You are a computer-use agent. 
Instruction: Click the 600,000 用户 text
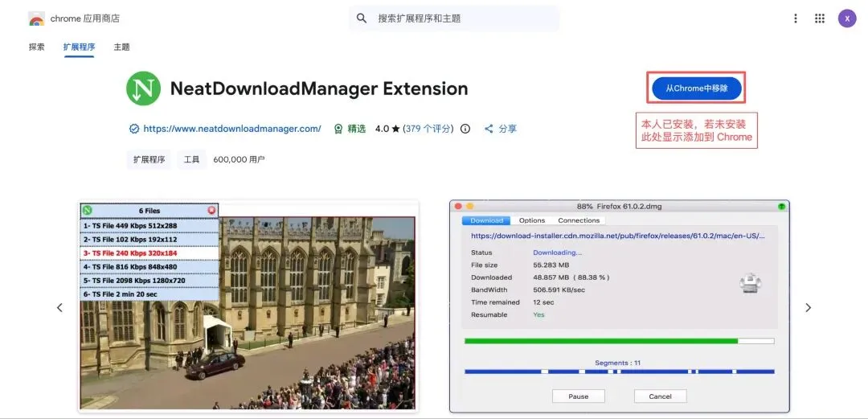[x=239, y=159]
